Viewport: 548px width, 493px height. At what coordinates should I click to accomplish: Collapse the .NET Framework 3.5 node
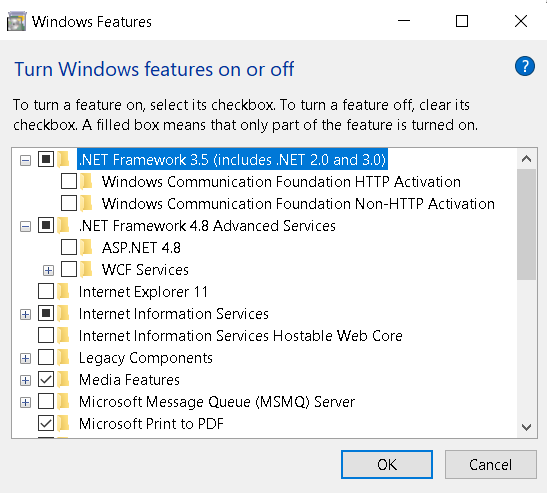tap(25, 161)
